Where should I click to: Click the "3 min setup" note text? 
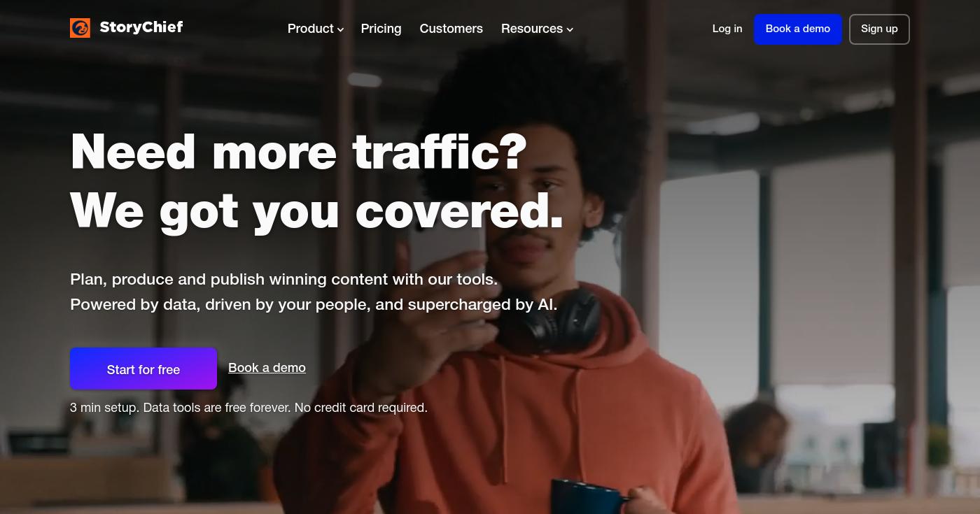tap(248, 408)
